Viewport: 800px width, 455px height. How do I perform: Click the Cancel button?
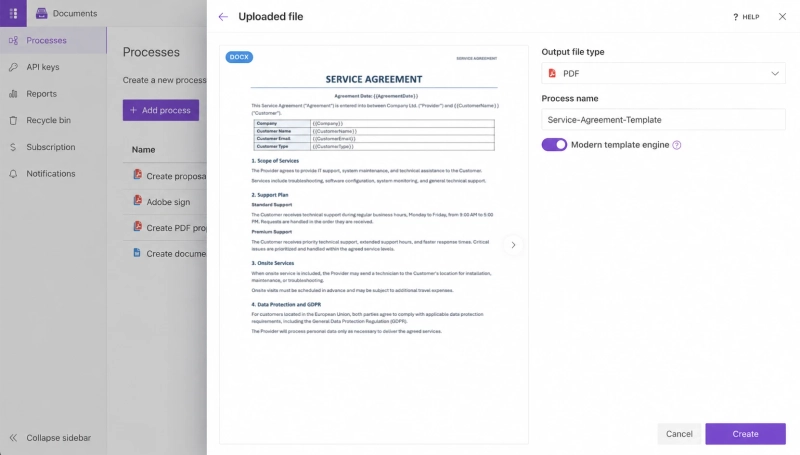[x=679, y=434]
